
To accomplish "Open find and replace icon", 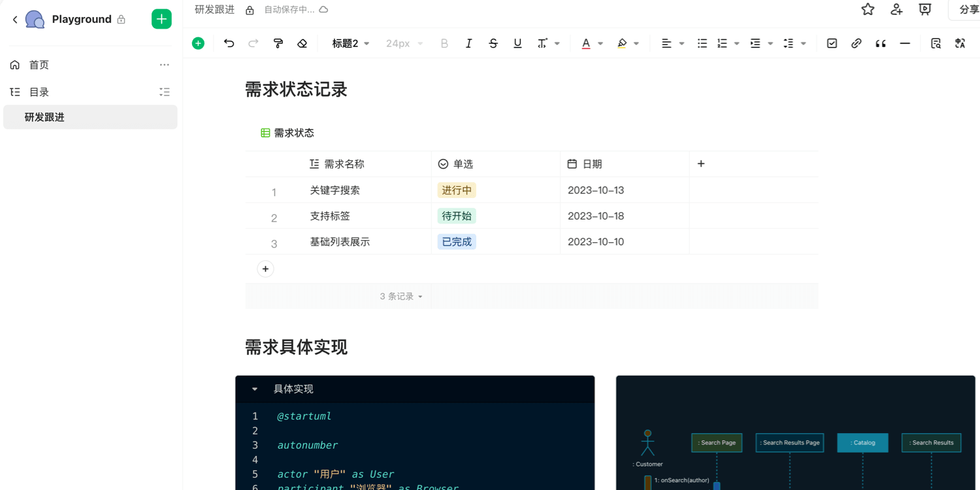I will pyautogui.click(x=936, y=43).
